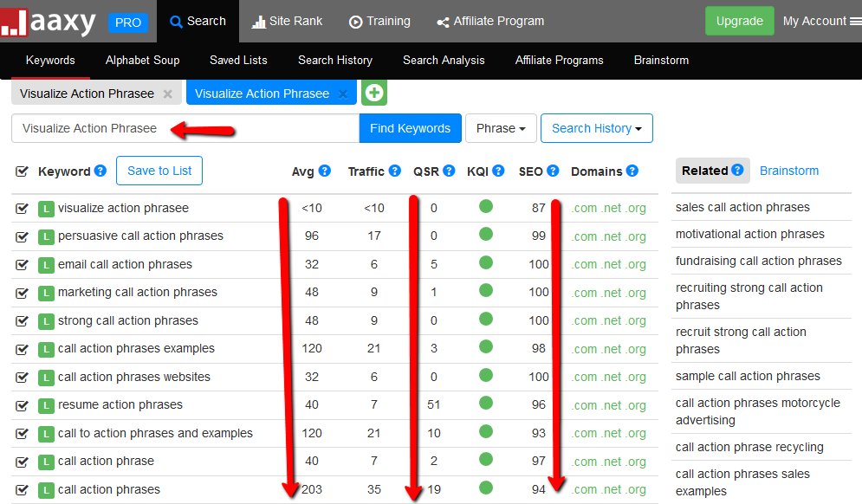Click the SEO value 87 for visualize action phrasee
Image resolution: width=862 pixels, height=504 pixels.
(538, 209)
